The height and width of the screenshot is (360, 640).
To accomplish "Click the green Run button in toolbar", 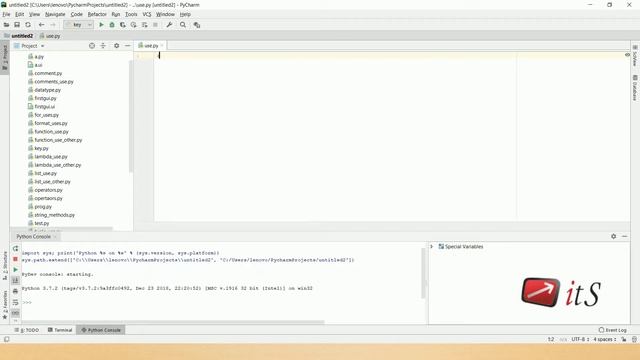I will click(101, 25).
